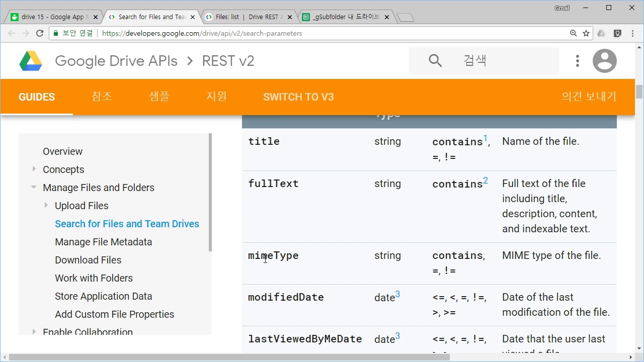Close the Files: list browser tab
Image resolution: width=644 pixels, height=362 pixels.
click(x=290, y=17)
